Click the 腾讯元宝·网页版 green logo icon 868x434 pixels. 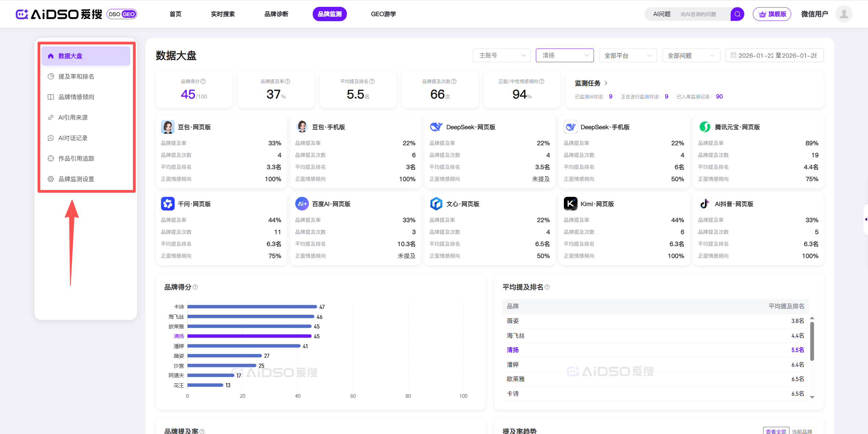click(705, 127)
